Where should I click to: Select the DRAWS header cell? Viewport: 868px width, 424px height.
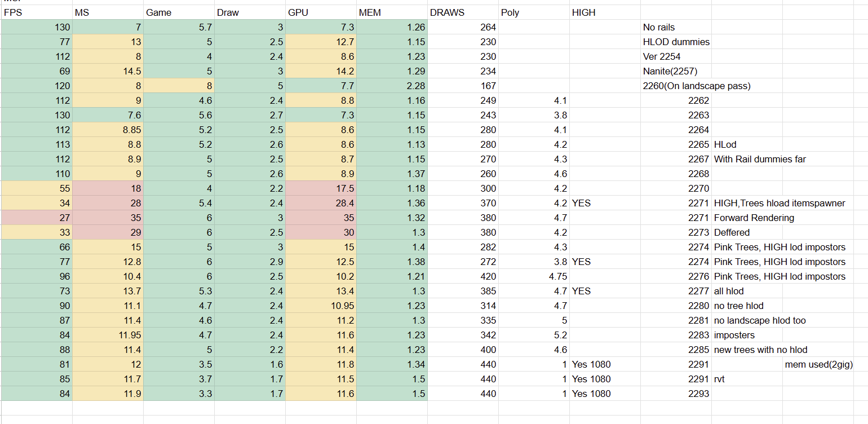(x=463, y=12)
